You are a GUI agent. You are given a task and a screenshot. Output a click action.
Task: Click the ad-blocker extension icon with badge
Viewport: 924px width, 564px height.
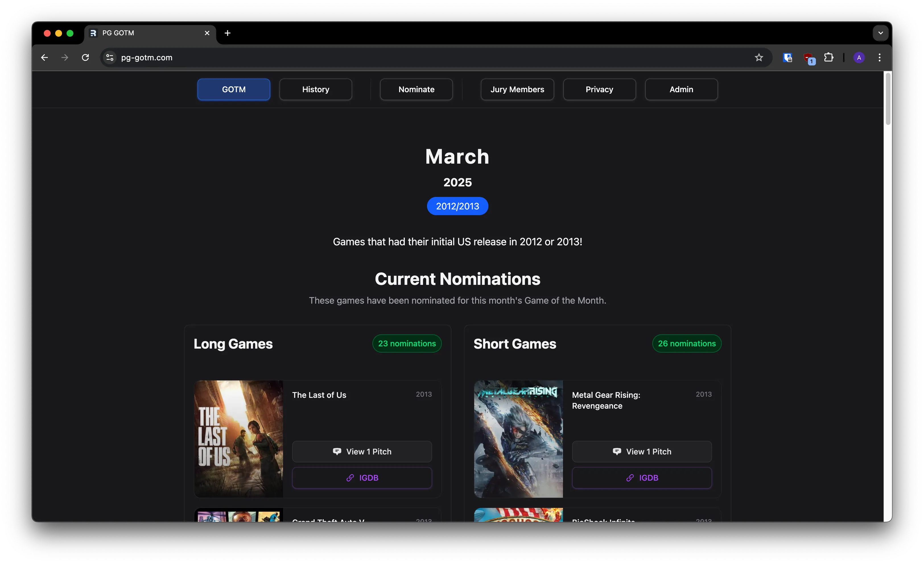coord(809,57)
